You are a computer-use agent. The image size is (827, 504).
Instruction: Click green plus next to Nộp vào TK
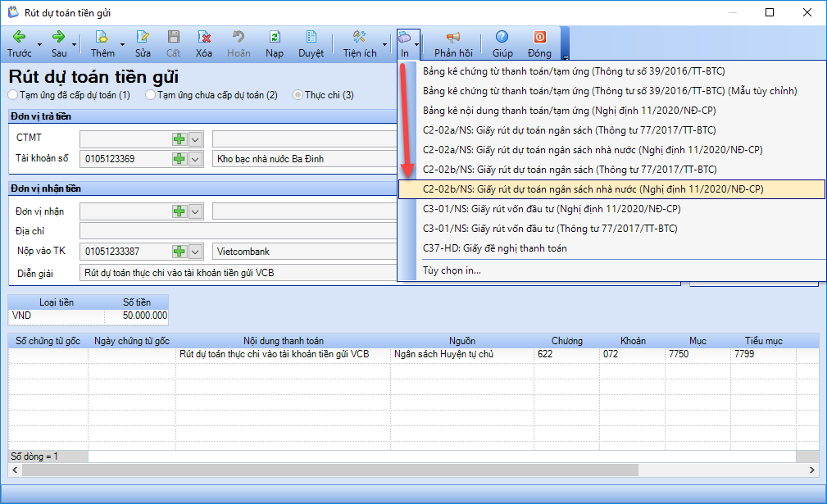(x=179, y=252)
